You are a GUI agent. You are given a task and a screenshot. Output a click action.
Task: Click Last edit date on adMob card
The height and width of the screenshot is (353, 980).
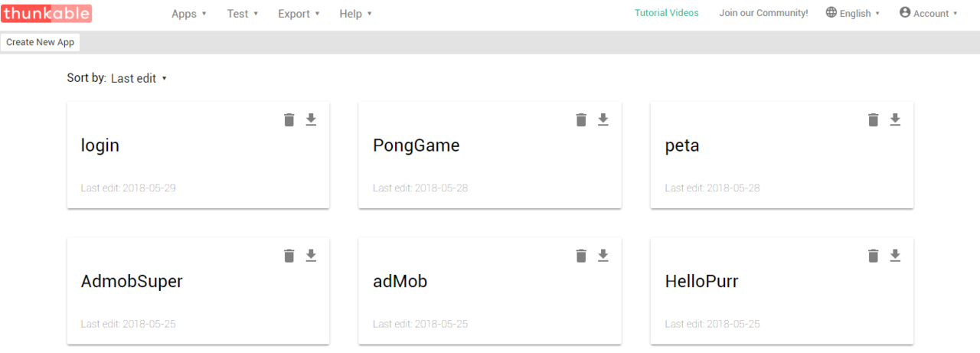pos(420,324)
